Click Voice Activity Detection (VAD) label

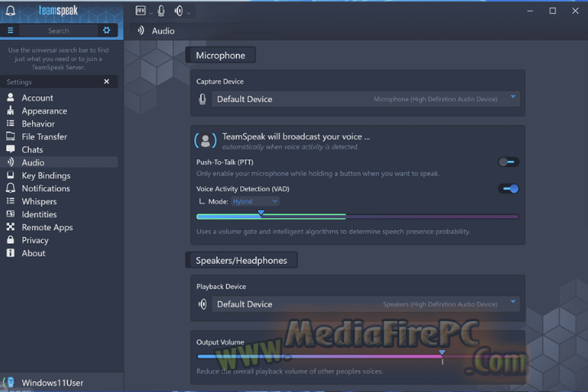click(243, 189)
